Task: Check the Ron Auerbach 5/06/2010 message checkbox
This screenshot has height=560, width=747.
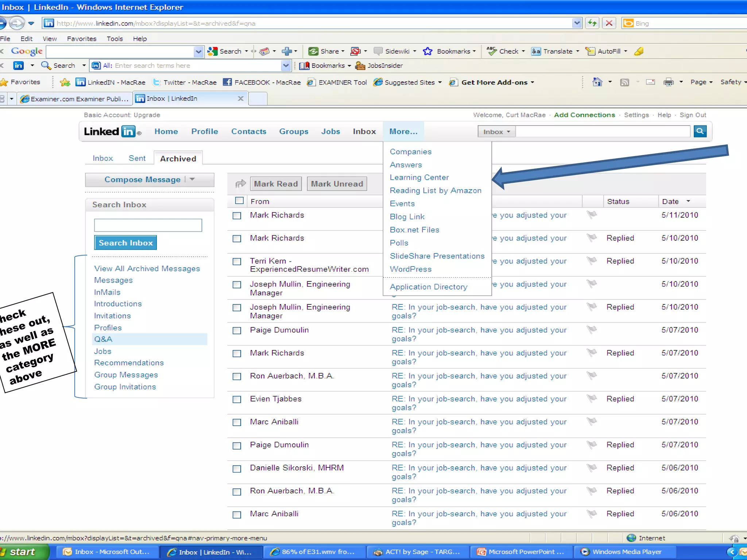Action: click(x=237, y=491)
